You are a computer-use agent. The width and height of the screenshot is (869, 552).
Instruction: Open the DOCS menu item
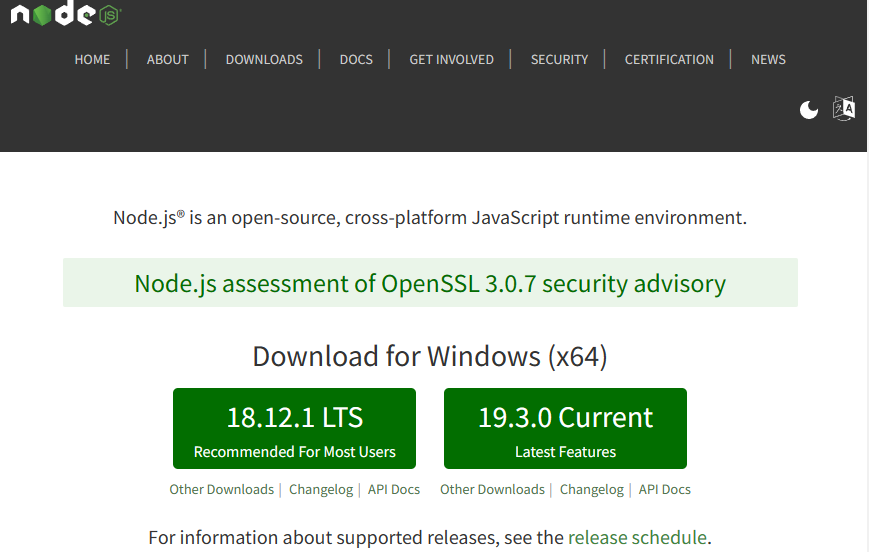pyautogui.click(x=356, y=59)
